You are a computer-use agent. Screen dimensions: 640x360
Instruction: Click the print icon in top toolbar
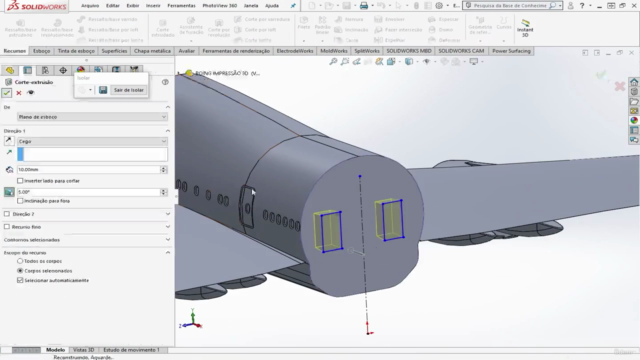pyautogui.click(x=364, y=6)
